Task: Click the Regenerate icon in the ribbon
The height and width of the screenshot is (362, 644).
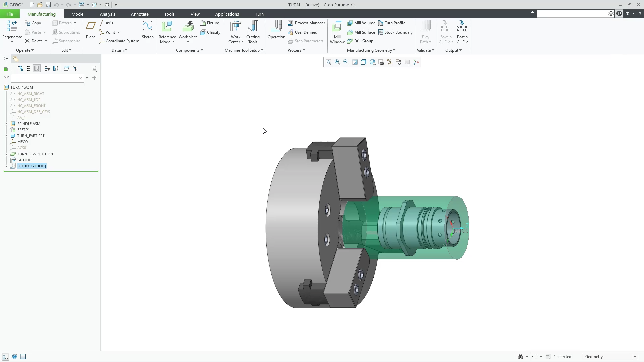Action: click(x=12, y=26)
